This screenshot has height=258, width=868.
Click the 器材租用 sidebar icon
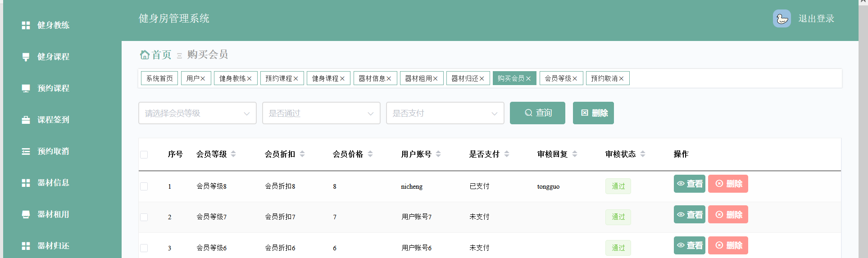[26, 214]
